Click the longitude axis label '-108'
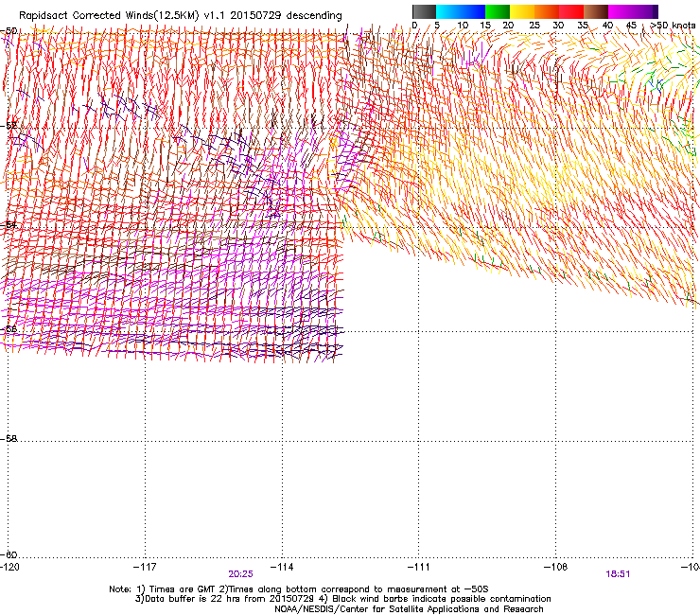 [556, 567]
